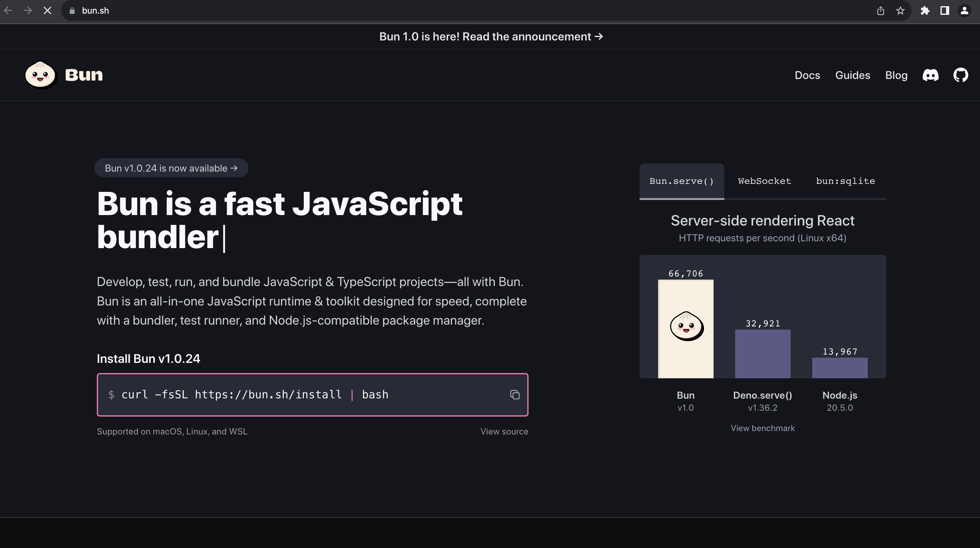Click the View source link
This screenshot has width=980, height=548.
click(x=504, y=432)
